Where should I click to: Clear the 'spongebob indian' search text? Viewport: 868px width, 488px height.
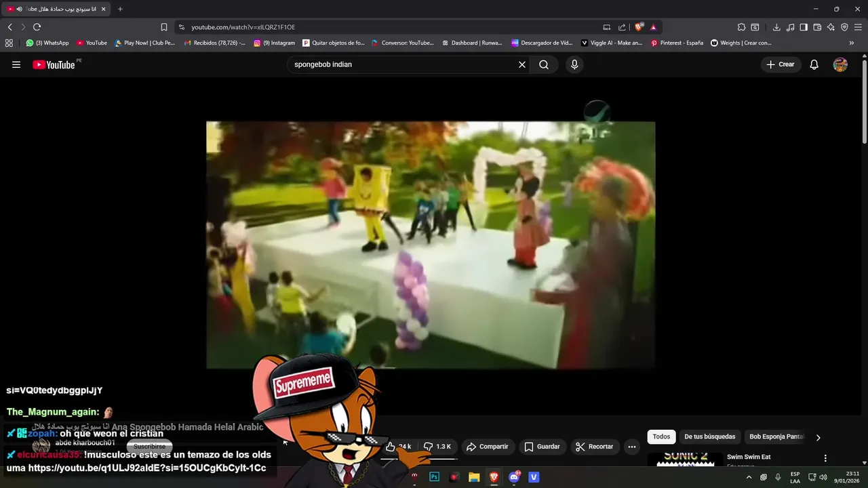[522, 64]
